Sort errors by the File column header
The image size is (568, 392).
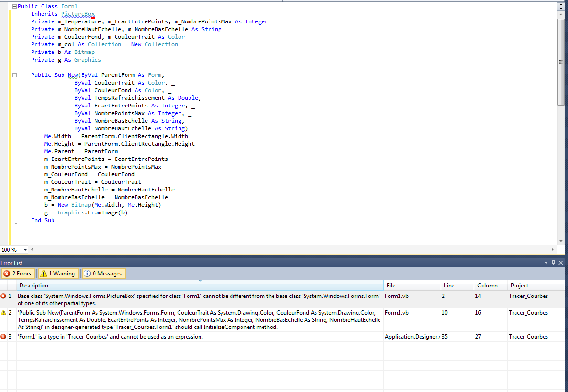pos(412,286)
